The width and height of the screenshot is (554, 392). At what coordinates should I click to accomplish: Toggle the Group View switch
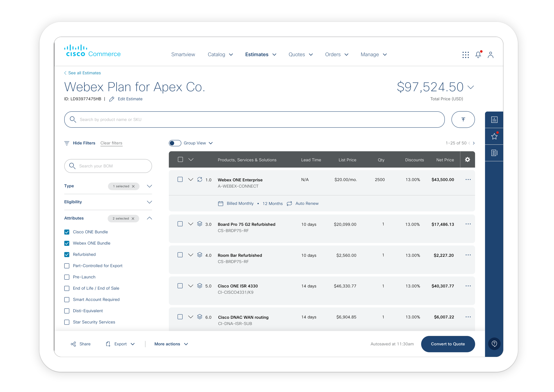click(175, 143)
